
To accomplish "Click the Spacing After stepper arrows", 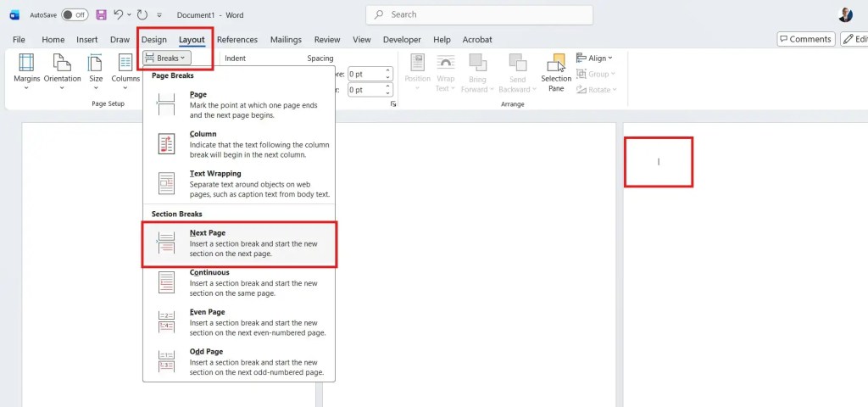I will 388,90.
